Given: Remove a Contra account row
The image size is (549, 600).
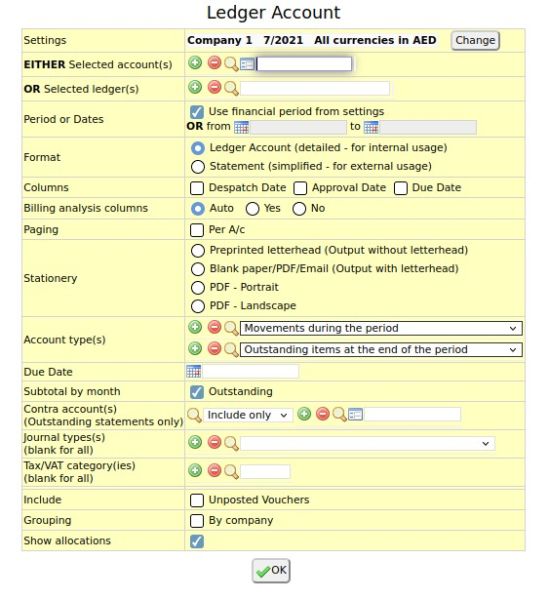Looking at the screenshot, I should (x=323, y=414).
